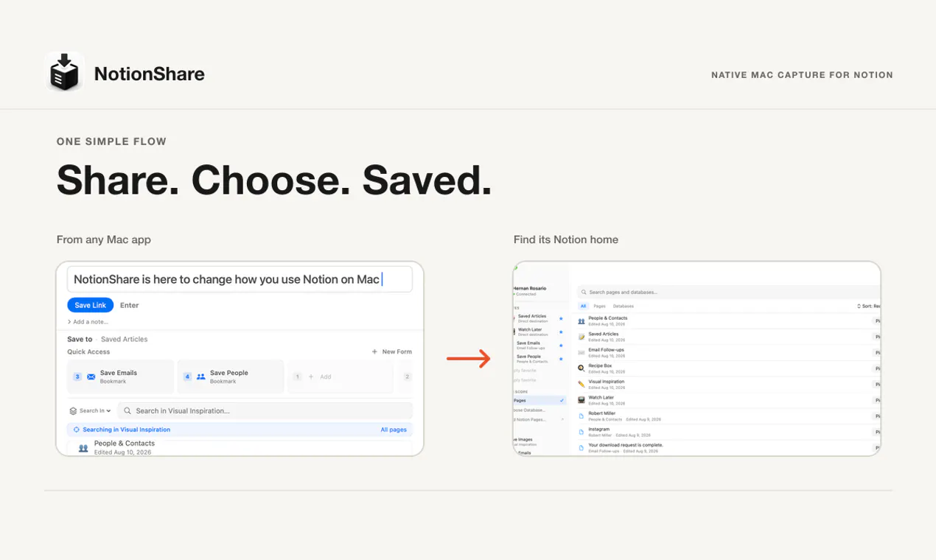
Task: Toggle favorite star for Save People in sidebar
Action: [561, 359]
